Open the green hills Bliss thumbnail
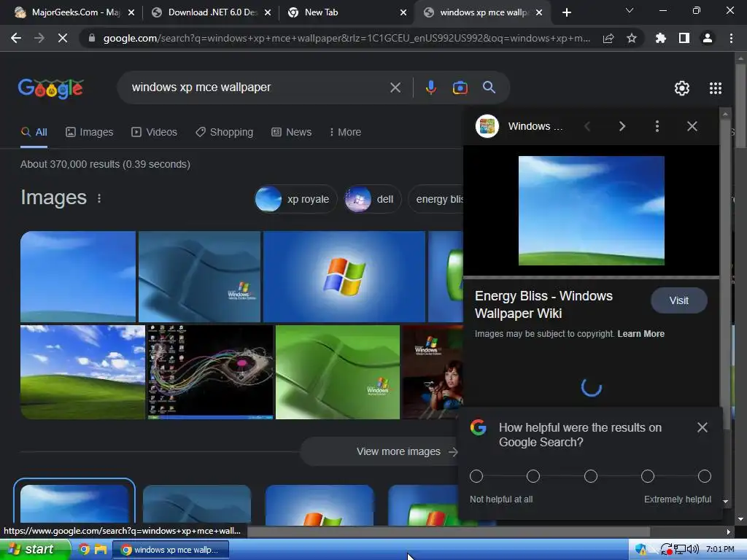This screenshot has width=747, height=560. coord(82,372)
